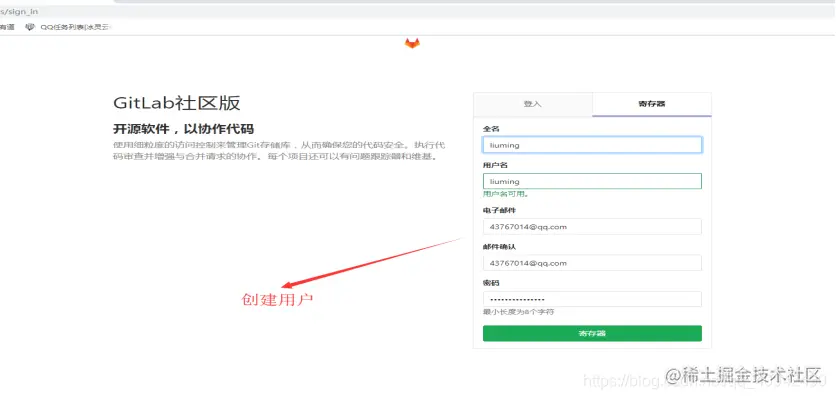Image resolution: width=836 pixels, height=399 pixels.
Task: Click the 邮件确认 field label
Action: [x=499, y=247]
